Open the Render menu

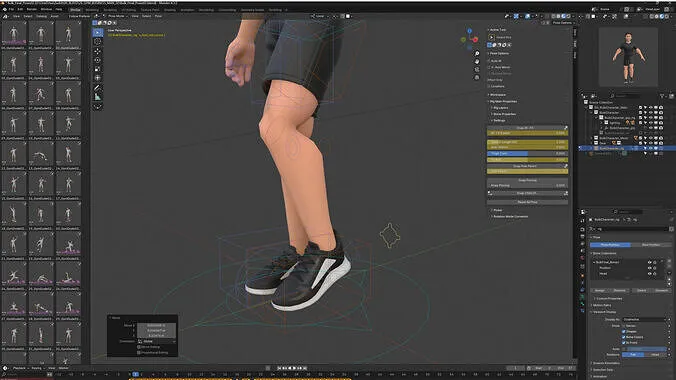pos(32,9)
